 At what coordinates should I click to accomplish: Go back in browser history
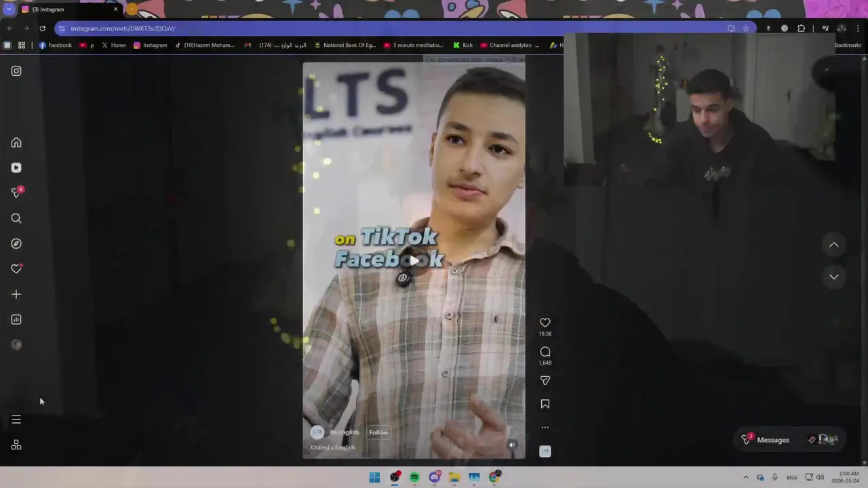[x=9, y=28]
